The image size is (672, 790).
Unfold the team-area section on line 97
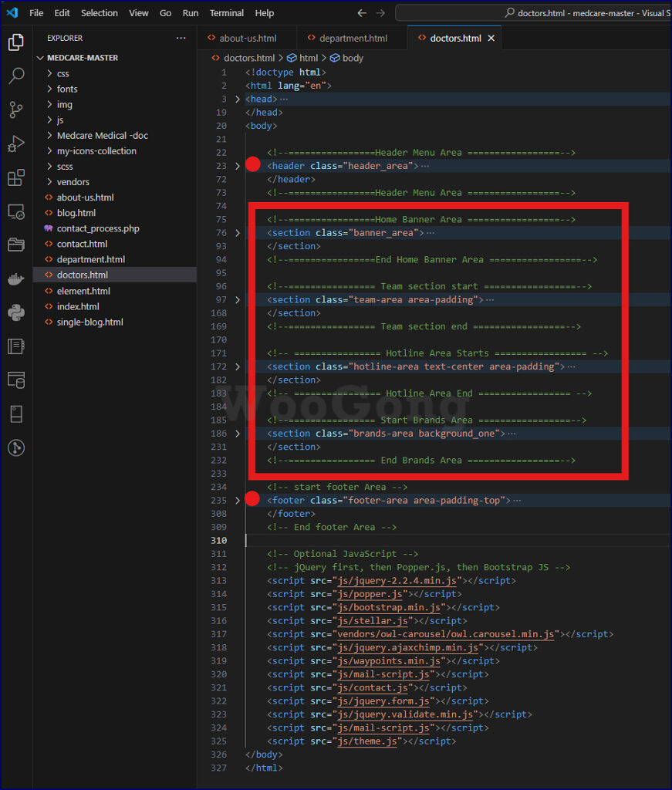[x=238, y=300]
